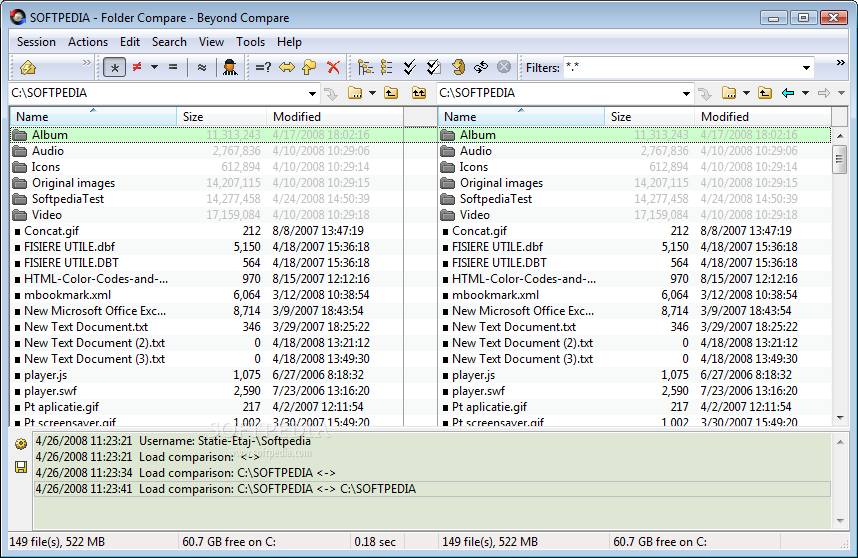The image size is (858, 558).
Task: Click the yellow Refresh icon
Action: click(x=459, y=67)
